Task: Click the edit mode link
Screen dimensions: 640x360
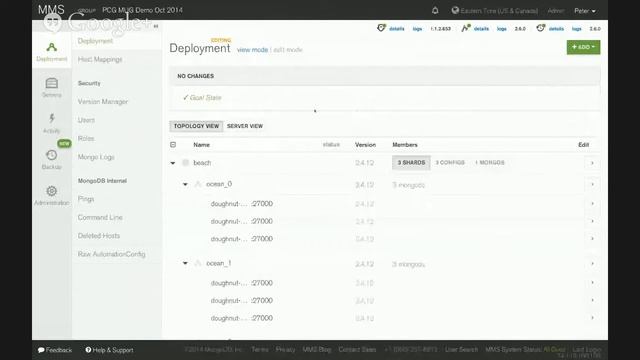Action: pos(288,50)
